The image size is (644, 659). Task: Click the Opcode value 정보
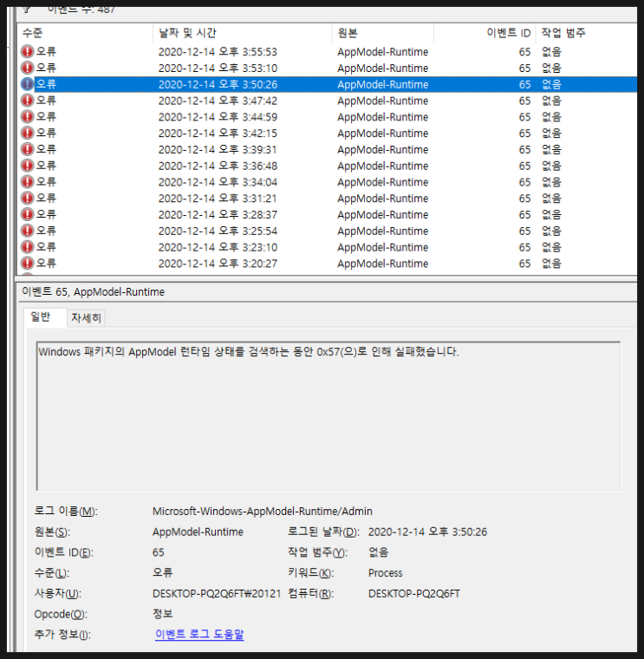click(x=163, y=614)
